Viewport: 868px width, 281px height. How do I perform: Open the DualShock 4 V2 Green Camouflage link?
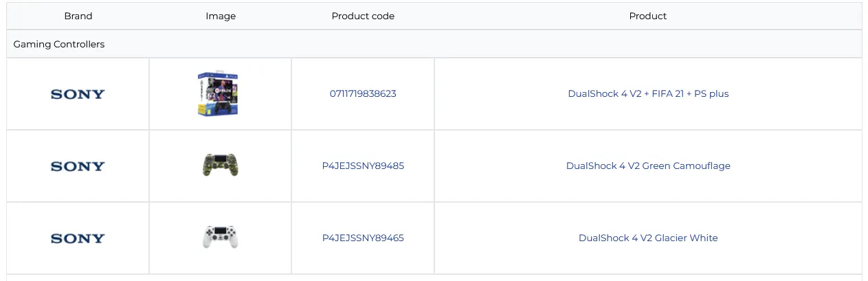tap(648, 166)
